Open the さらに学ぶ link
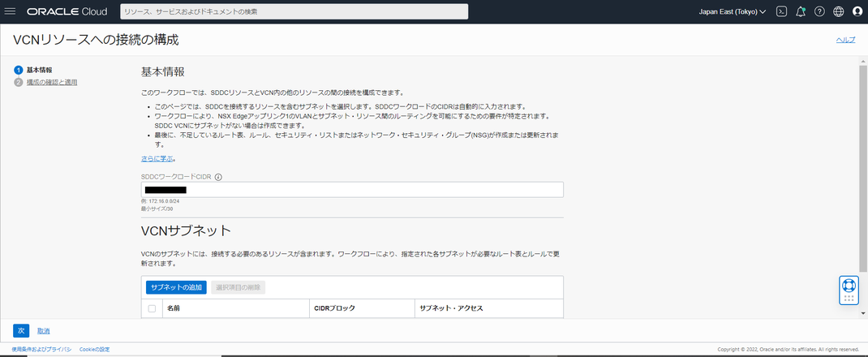This screenshot has width=868, height=357. (x=157, y=158)
